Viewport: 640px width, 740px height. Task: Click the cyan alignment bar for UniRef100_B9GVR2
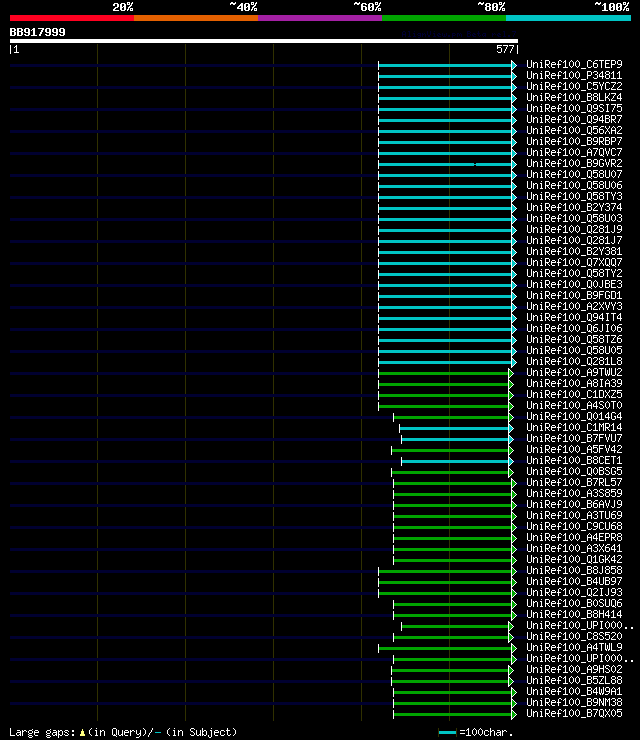pyautogui.click(x=445, y=164)
